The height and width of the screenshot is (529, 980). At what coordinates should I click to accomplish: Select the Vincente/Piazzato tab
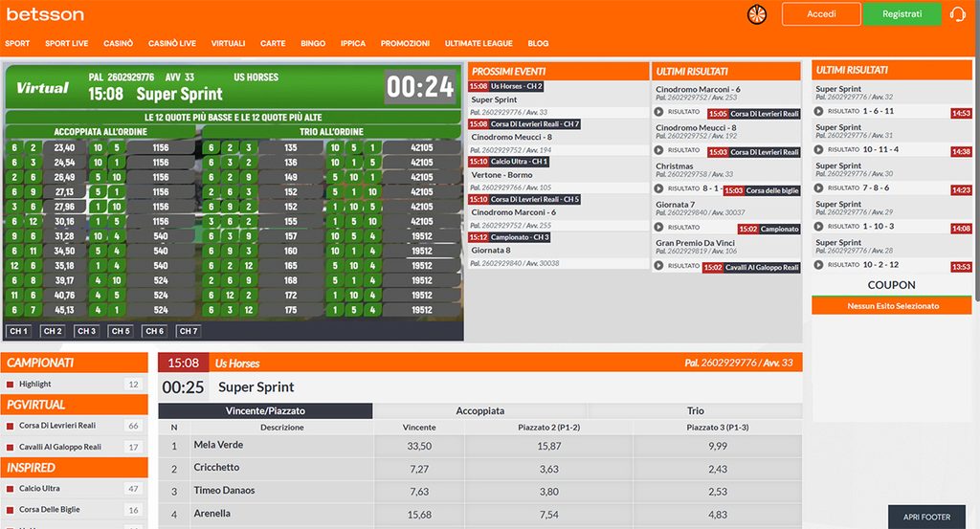pyautogui.click(x=265, y=411)
